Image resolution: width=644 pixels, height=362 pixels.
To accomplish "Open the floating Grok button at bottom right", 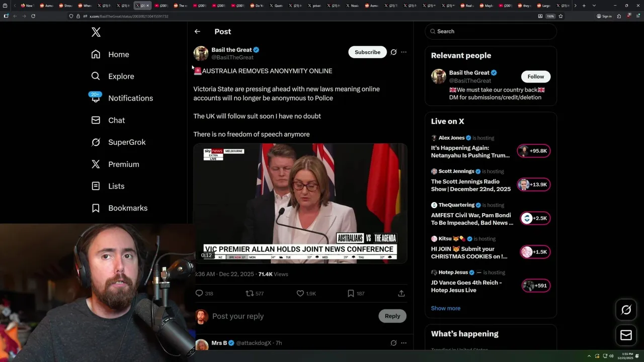I will [x=626, y=310].
